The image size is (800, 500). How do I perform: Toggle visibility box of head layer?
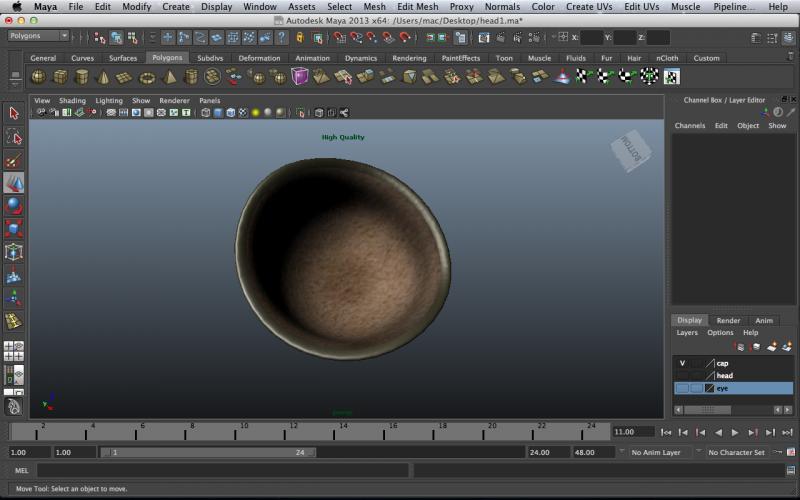[x=682, y=375]
